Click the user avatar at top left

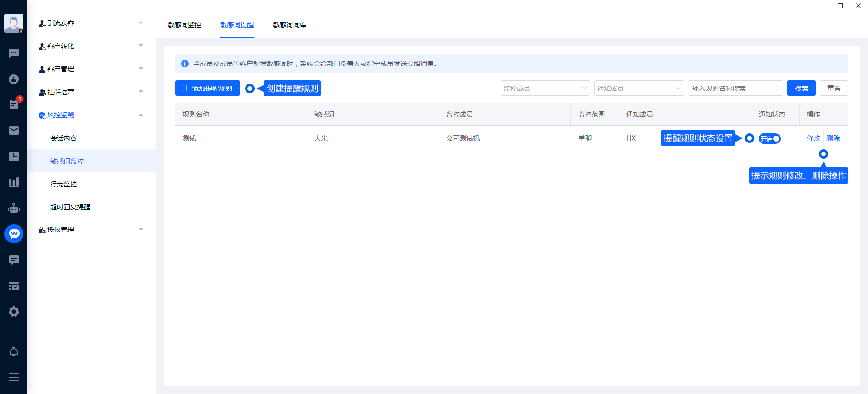point(14,23)
